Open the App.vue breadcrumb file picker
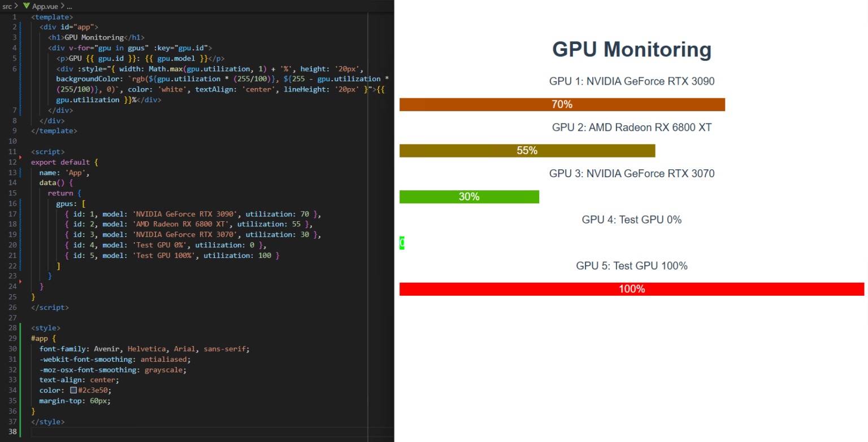Viewport: 868px width, 442px height. click(45, 6)
